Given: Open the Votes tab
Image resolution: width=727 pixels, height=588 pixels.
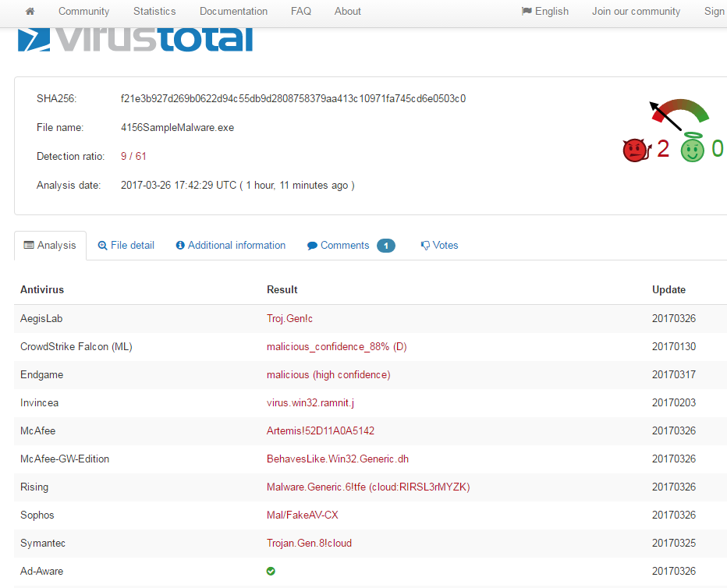Looking at the screenshot, I should click(439, 245).
